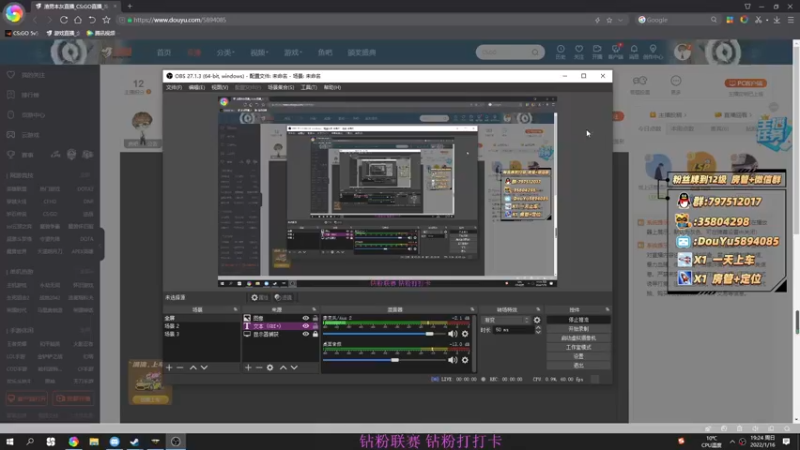800x450 pixels.
Task: Open the scene transition properties gear icon
Action: coord(537,320)
